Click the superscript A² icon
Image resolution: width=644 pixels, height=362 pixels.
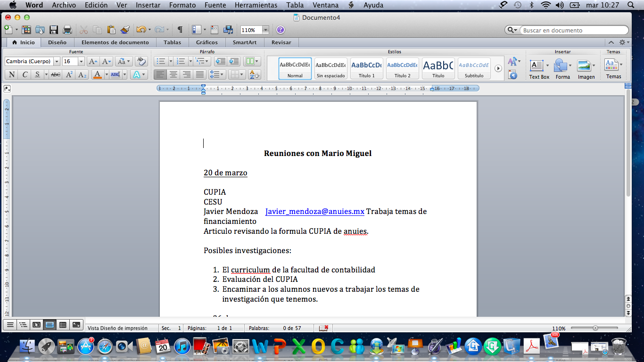coord(69,74)
